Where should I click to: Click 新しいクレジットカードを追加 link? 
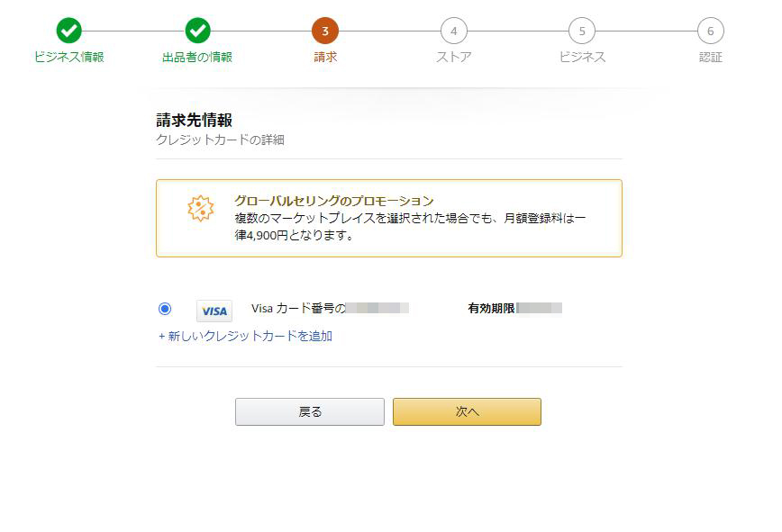click(245, 337)
